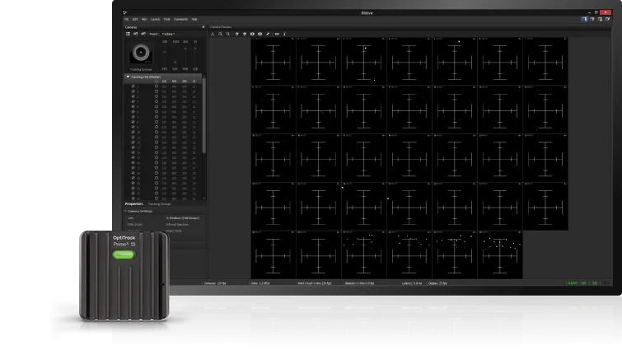Open the File menu
The image size is (622, 364).
(x=127, y=19)
